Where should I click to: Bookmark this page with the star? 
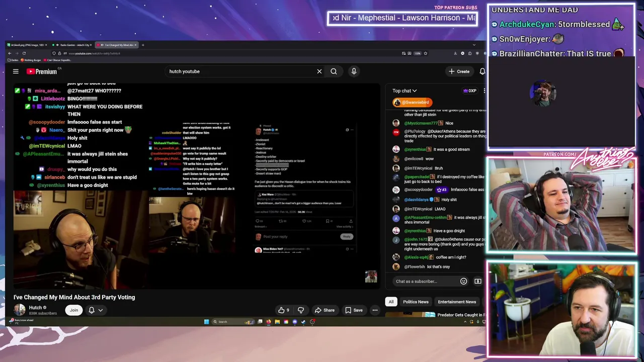[425, 53]
